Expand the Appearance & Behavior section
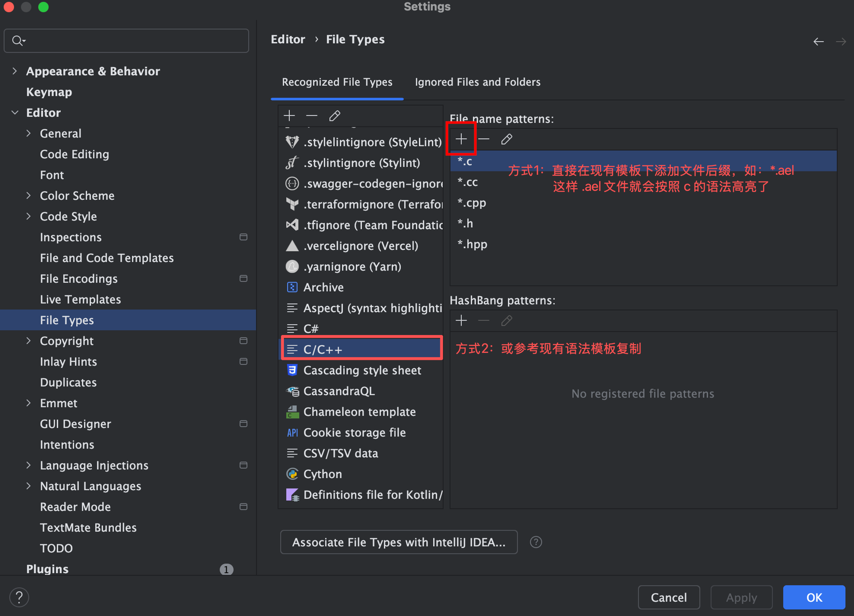Viewport: 854px width, 616px height. click(x=15, y=71)
